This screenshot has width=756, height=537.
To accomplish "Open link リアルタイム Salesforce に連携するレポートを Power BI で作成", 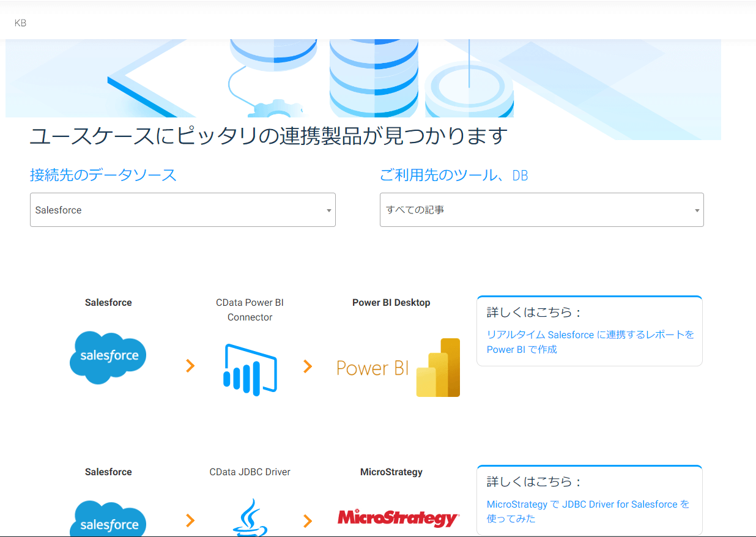I will point(590,342).
